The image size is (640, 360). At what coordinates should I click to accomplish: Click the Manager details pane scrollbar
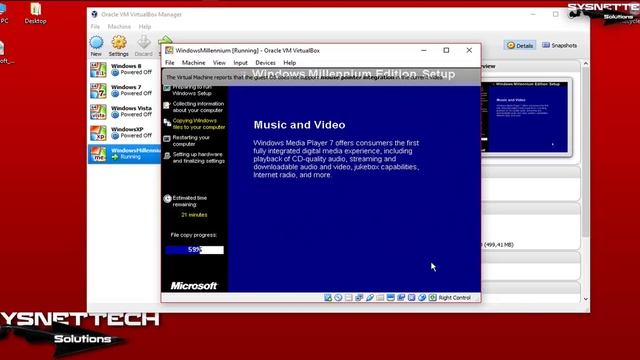tap(586, 152)
